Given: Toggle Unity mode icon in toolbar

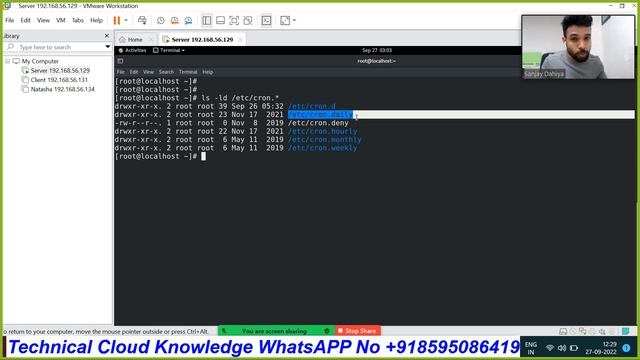Looking at the screenshot, I should click(x=248, y=20).
